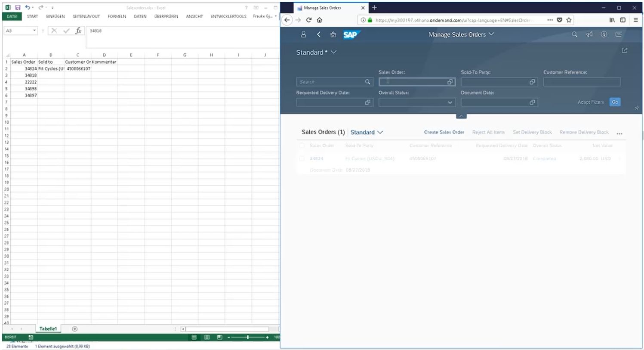Expand the Standard filter variant dropdown
The height and width of the screenshot is (350, 644).
click(x=333, y=52)
